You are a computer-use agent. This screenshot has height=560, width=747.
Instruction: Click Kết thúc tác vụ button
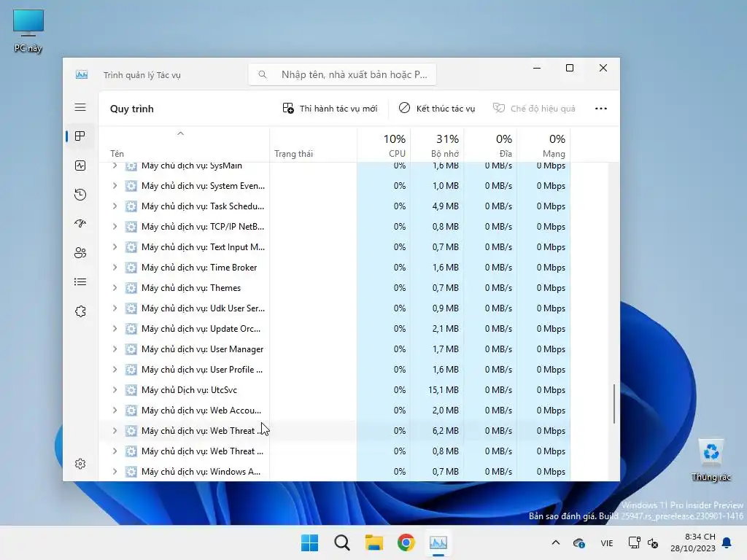coord(436,109)
